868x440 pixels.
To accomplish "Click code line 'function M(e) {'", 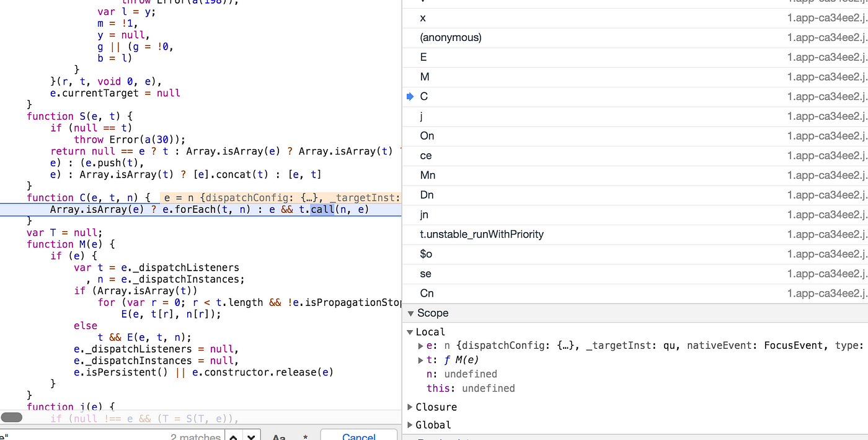I will 71,244.
